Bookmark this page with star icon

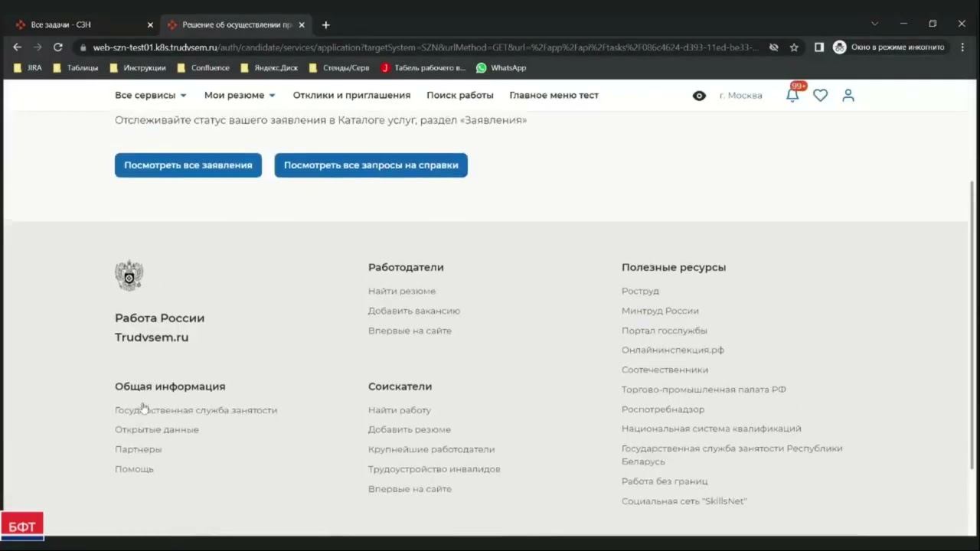pyautogui.click(x=794, y=47)
